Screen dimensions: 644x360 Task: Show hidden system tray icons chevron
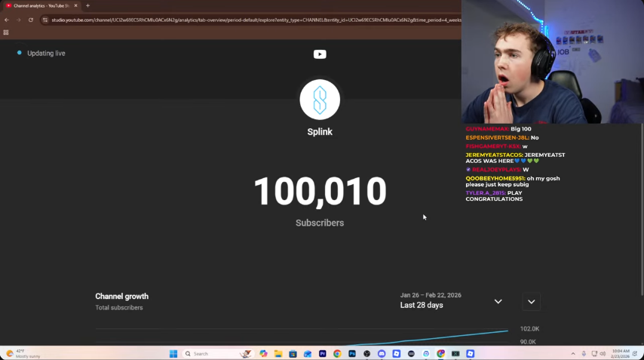tap(573, 353)
